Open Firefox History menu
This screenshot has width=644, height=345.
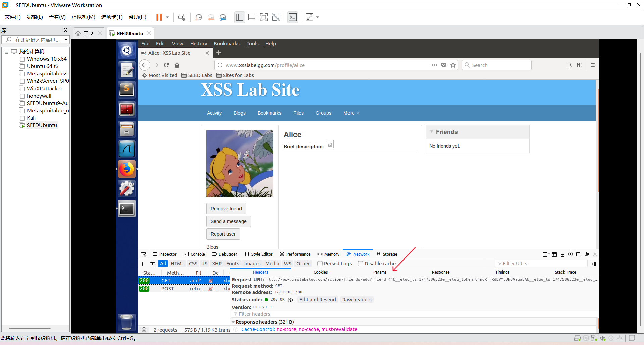[199, 44]
